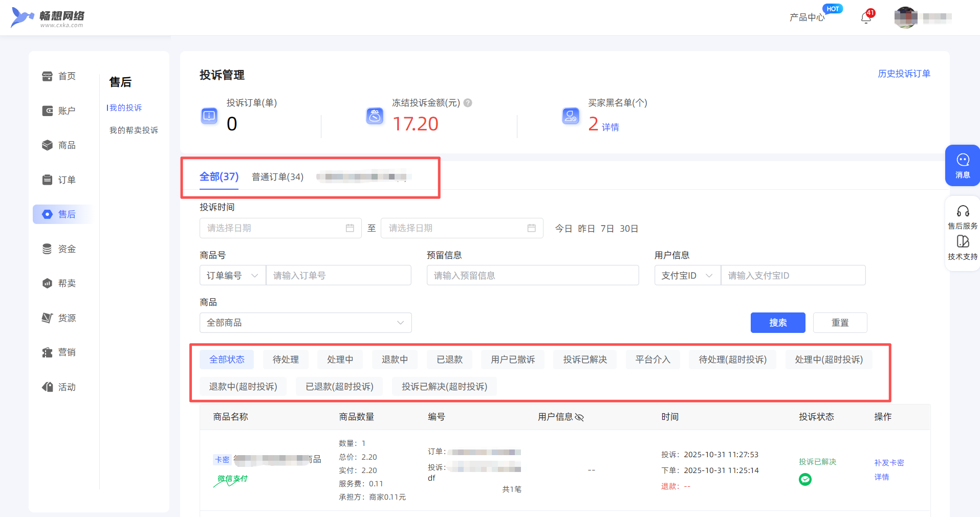Open calendar icon in start date field
This screenshot has height=517, width=980.
point(350,228)
